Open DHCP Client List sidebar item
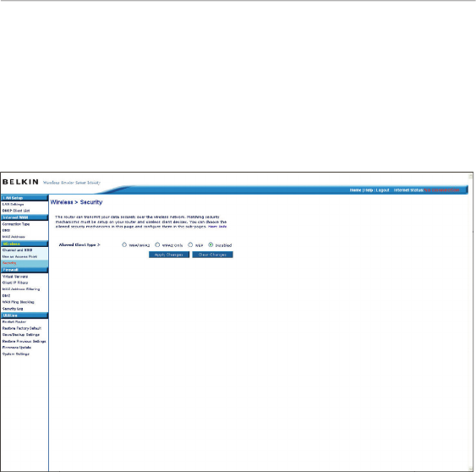Image resolution: width=476 pixels, height=472 pixels. 16,211
